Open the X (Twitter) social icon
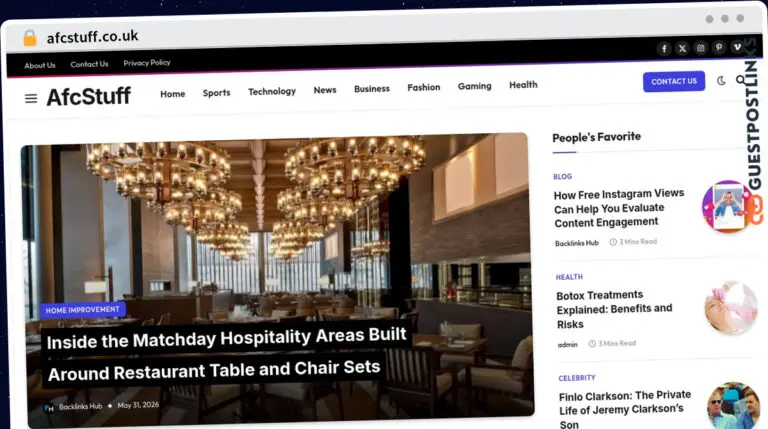This screenshot has width=768, height=429. (682, 48)
